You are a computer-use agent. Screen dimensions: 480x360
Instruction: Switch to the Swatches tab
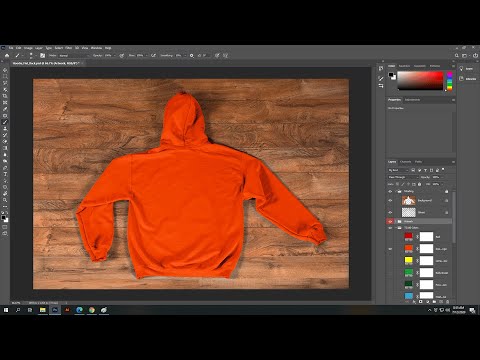point(404,66)
